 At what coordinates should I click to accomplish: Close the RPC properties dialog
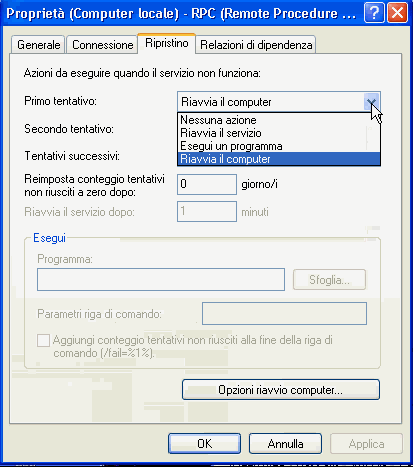[x=397, y=13]
